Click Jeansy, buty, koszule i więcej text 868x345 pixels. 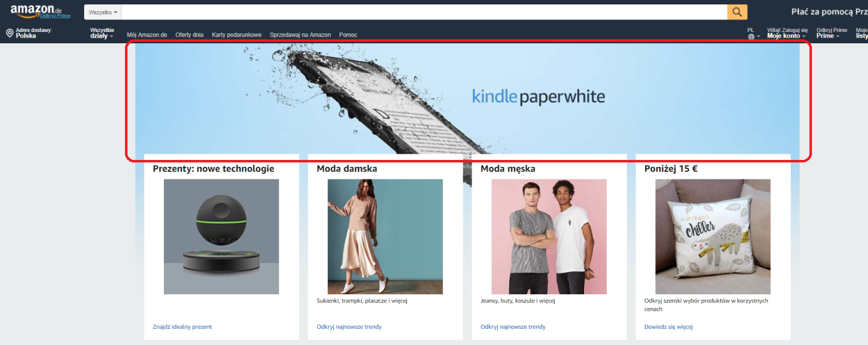[518, 300]
